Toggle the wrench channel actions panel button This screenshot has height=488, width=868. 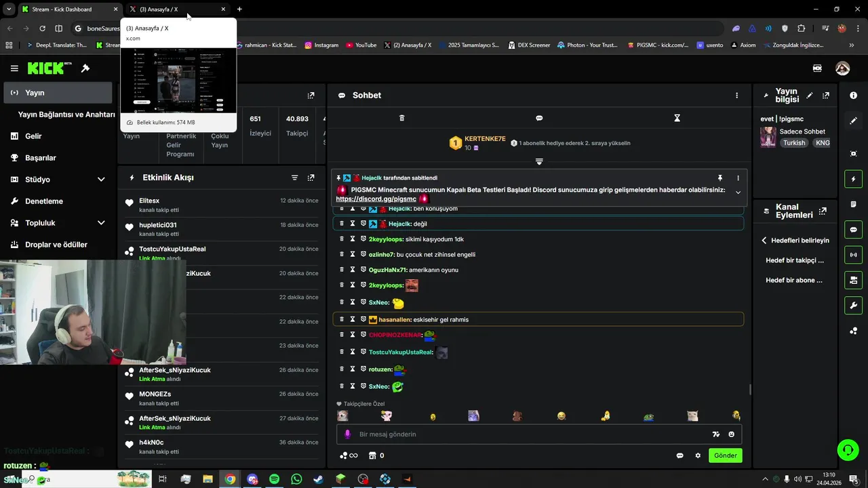pyautogui.click(x=853, y=305)
